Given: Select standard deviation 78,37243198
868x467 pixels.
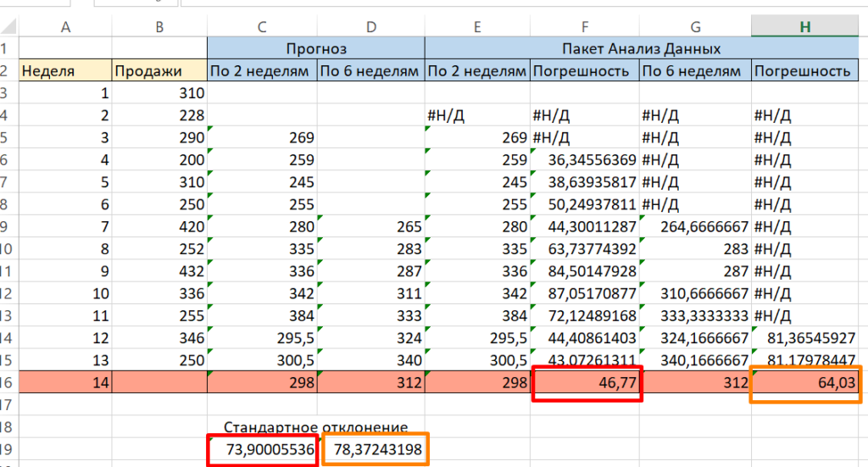Looking at the screenshot, I should (x=371, y=449).
